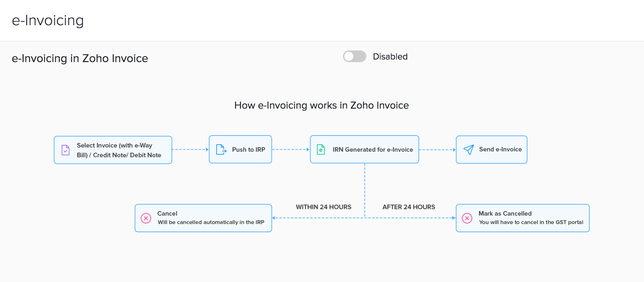
Task: Click the 'AFTER 24 HOURS' label
Action: pyautogui.click(x=409, y=207)
